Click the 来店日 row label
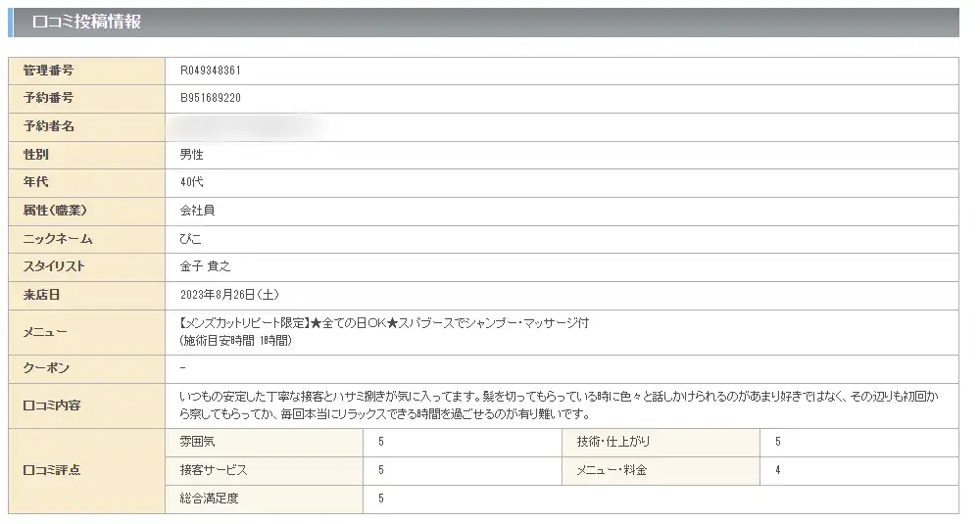The image size is (980, 524). click(41, 295)
